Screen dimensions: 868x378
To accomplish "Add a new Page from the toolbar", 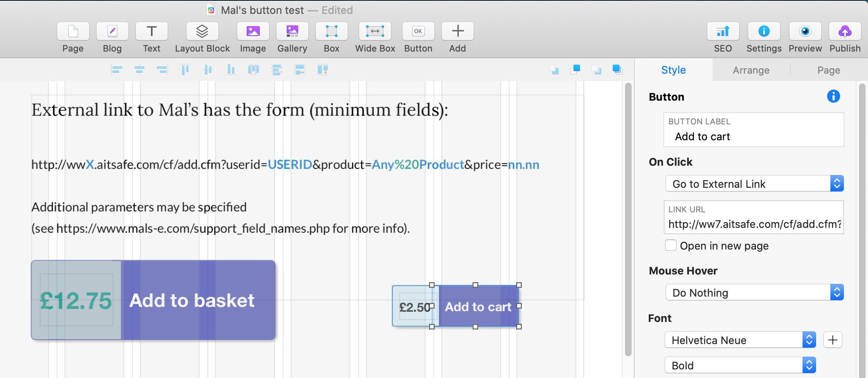I will coord(73,32).
